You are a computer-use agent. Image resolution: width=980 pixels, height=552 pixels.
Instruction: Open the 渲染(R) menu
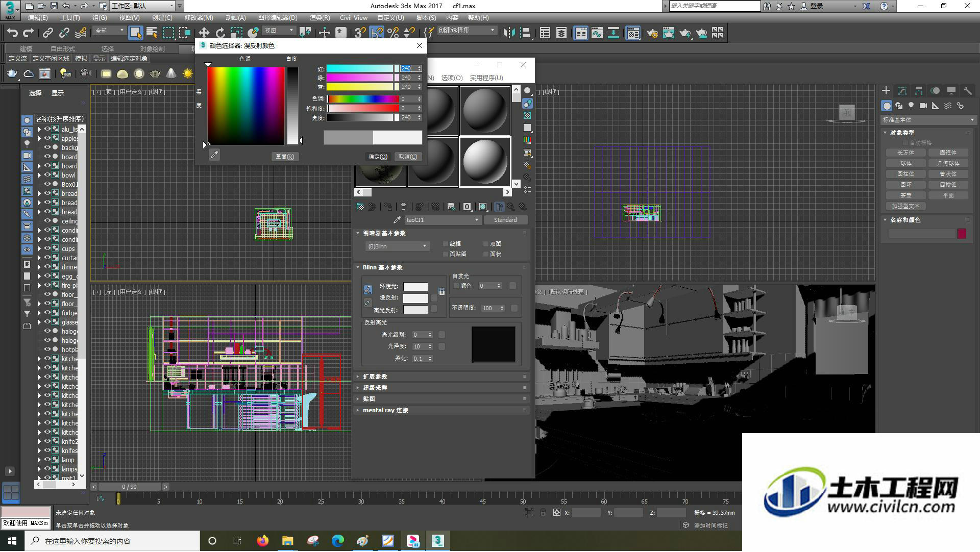pyautogui.click(x=320, y=17)
